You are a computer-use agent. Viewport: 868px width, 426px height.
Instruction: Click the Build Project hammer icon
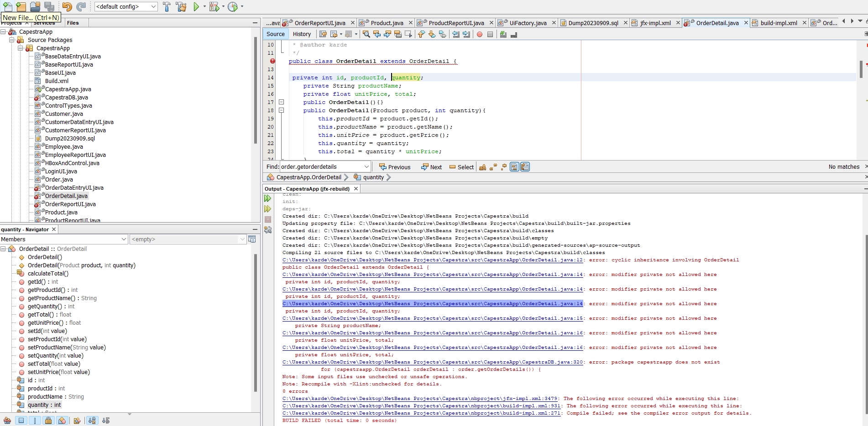tap(167, 6)
